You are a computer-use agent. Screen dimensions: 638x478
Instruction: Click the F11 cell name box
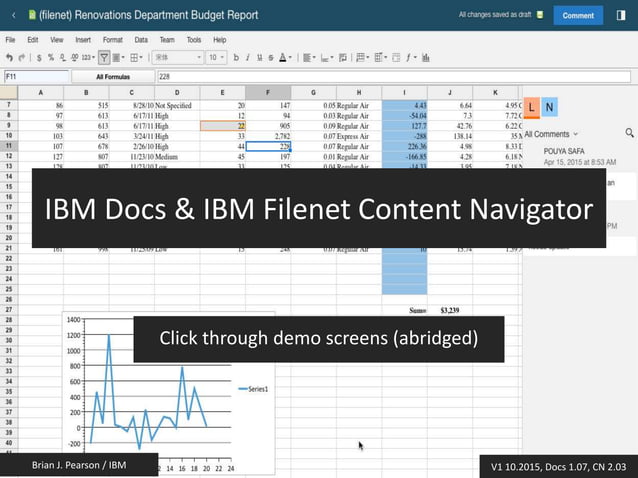(36, 76)
